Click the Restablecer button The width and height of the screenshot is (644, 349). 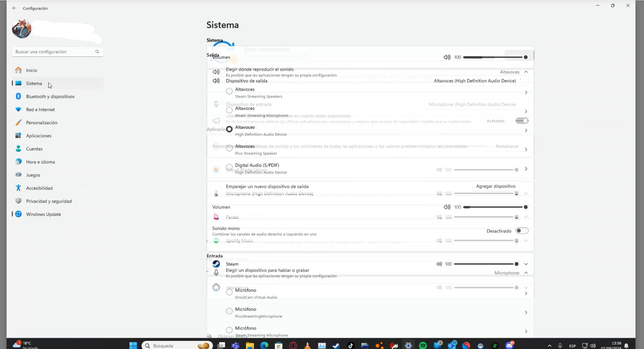507,146
